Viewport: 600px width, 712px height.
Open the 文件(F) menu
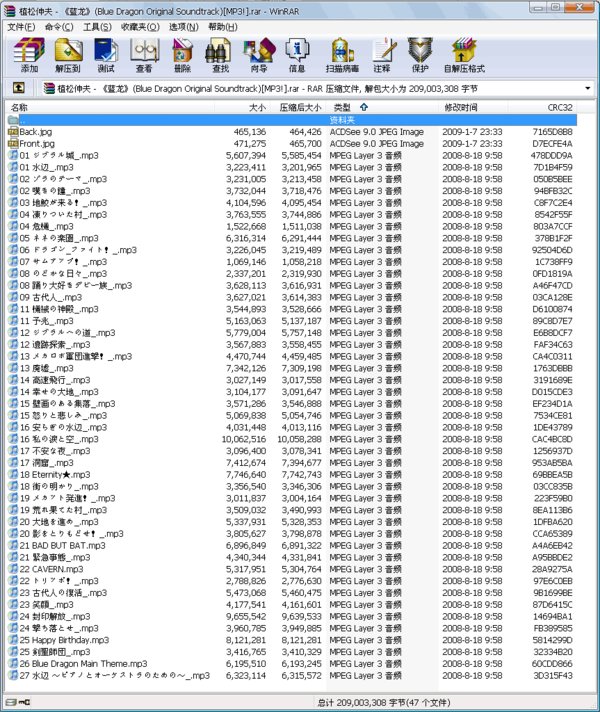click(x=21, y=27)
